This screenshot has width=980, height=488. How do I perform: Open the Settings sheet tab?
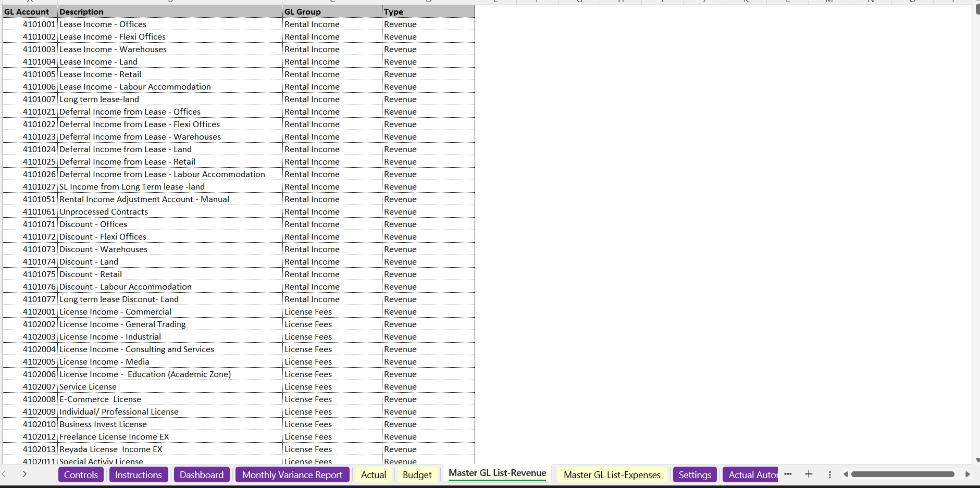tap(694, 474)
